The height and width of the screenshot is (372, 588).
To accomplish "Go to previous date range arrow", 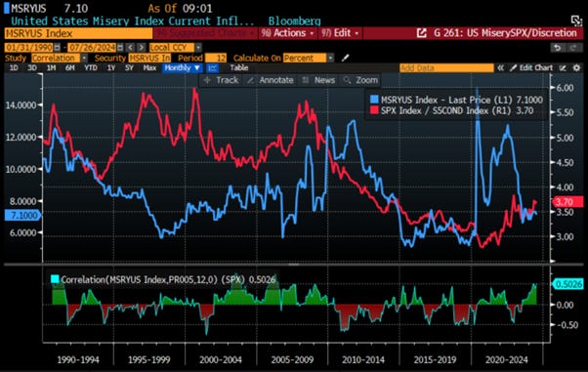I will point(130,48).
